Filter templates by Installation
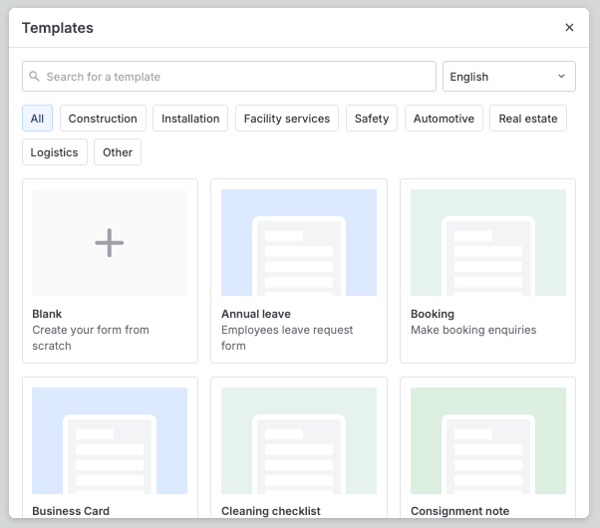The width and height of the screenshot is (600, 528). coord(190,118)
